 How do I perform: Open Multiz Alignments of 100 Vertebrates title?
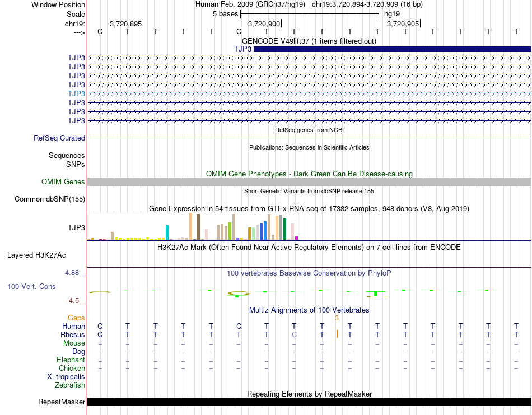point(309,310)
